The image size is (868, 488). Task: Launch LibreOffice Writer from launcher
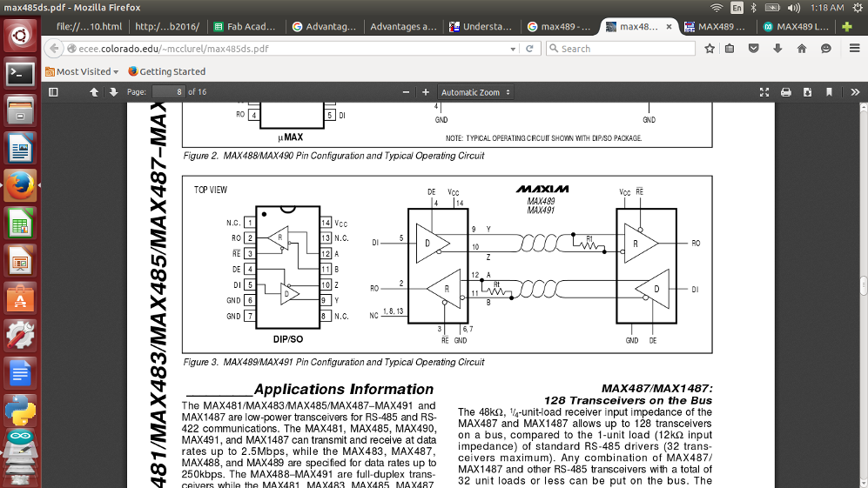21,149
